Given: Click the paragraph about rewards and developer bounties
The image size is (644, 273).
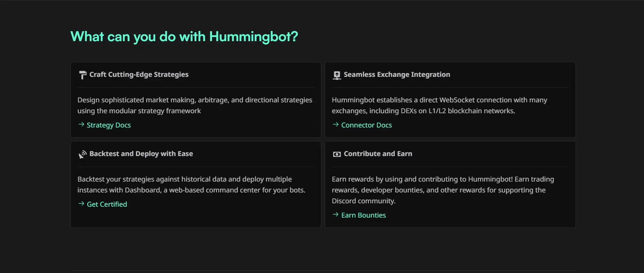Looking at the screenshot, I should [x=442, y=190].
